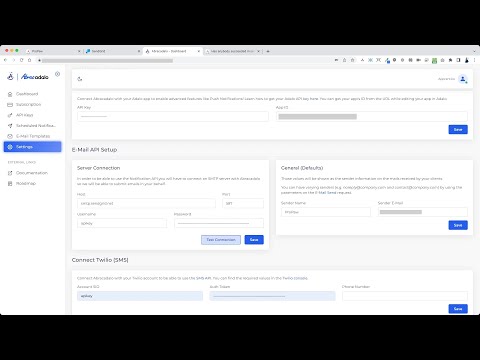Open Scheduled Notifications page
Screen dimensions: 480x360
(x=32, y=126)
